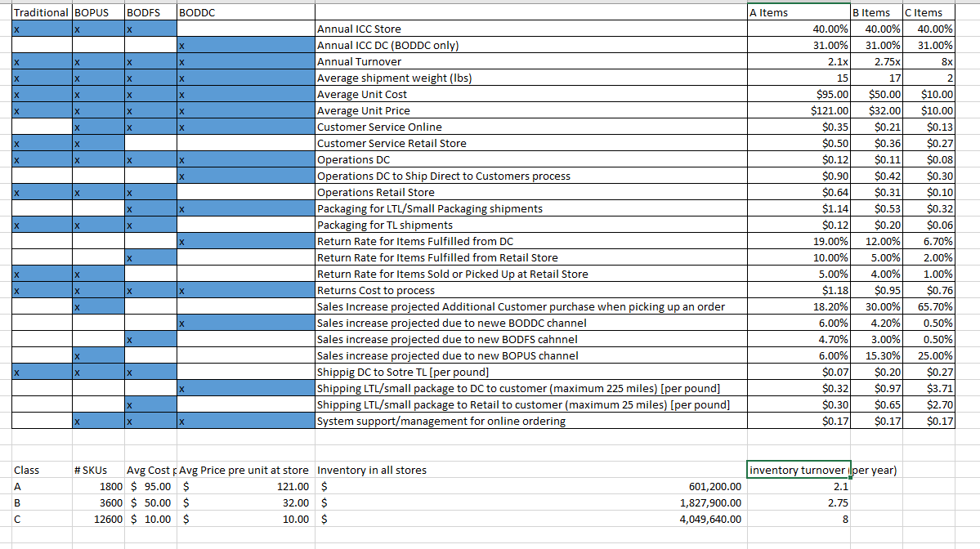Select A Items DC return rate '19.00%'
Image resolution: width=980 pixels, height=549 pixels.
coord(799,241)
